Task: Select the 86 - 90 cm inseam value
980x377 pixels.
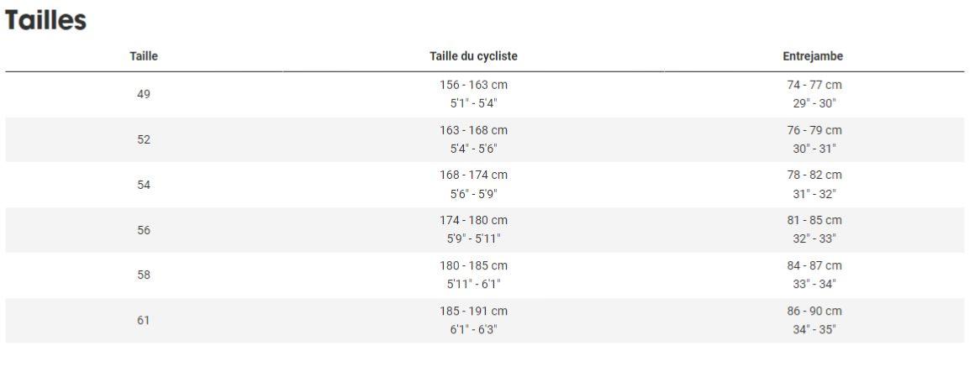Action: tap(812, 312)
